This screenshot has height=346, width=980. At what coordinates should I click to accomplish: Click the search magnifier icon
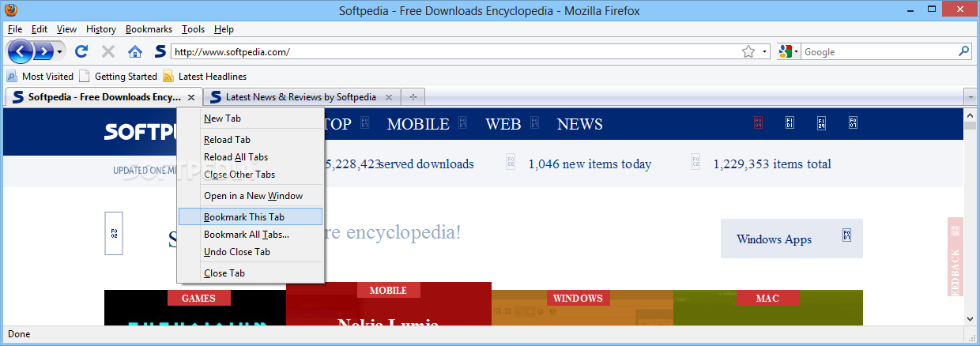964,52
